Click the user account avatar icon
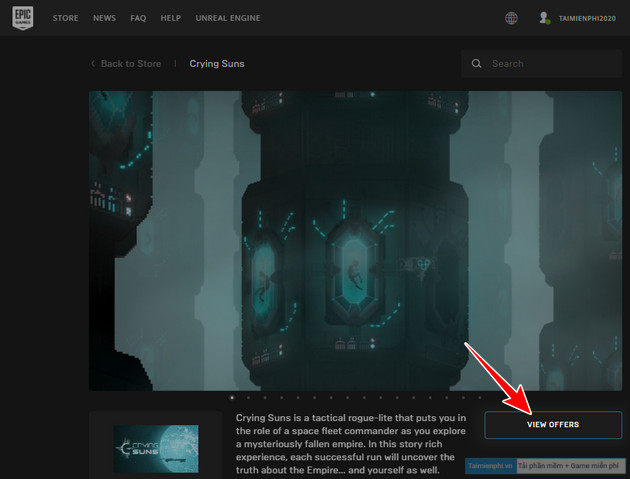 pyautogui.click(x=544, y=18)
